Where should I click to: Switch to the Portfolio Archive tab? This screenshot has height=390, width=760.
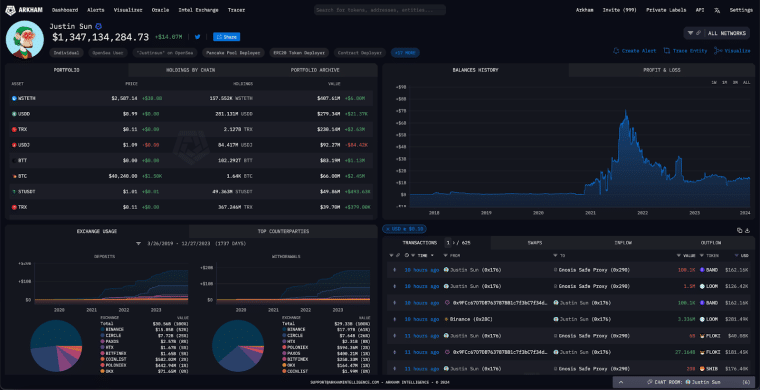click(315, 70)
